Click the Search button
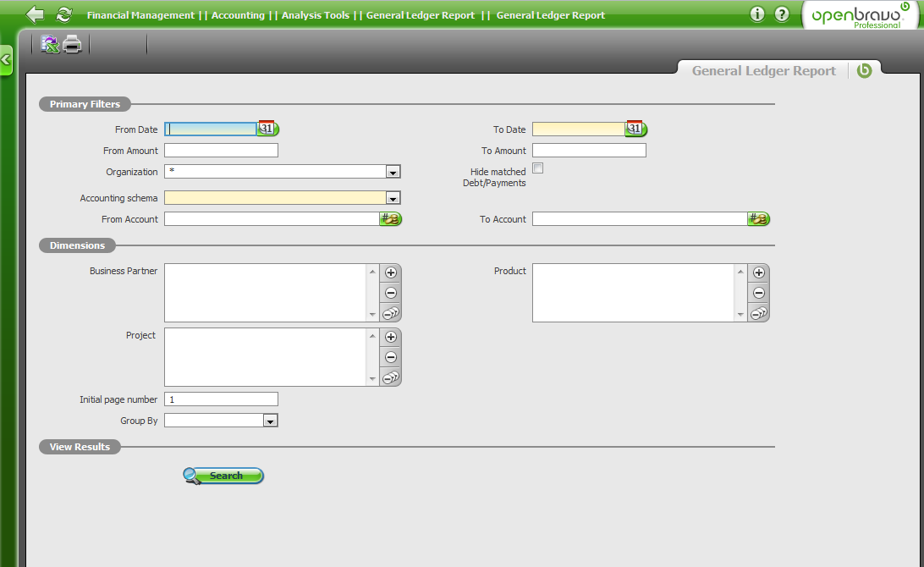924x567 pixels. (x=223, y=476)
